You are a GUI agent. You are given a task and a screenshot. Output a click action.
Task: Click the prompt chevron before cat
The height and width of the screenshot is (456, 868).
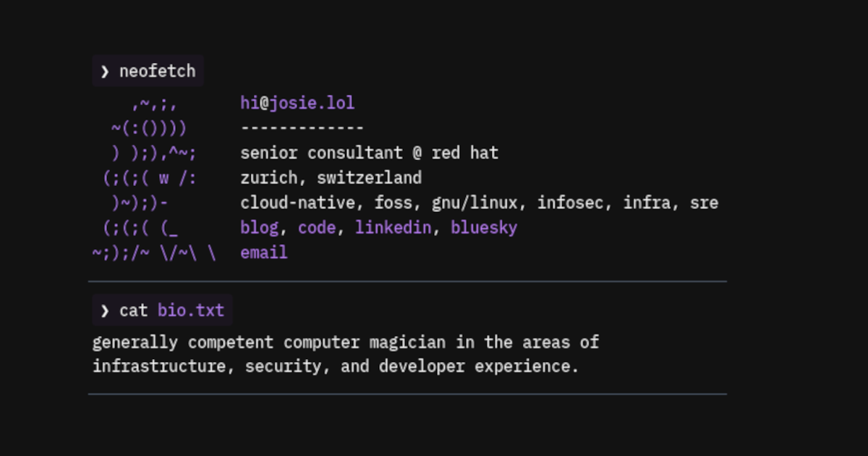[x=105, y=311]
